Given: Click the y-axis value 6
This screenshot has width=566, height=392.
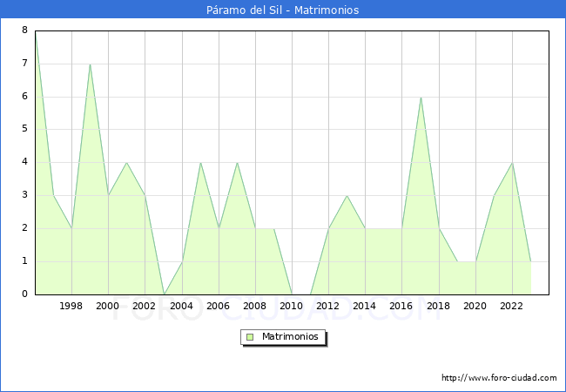Looking at the screenshot, I should [x=24, y=96].
